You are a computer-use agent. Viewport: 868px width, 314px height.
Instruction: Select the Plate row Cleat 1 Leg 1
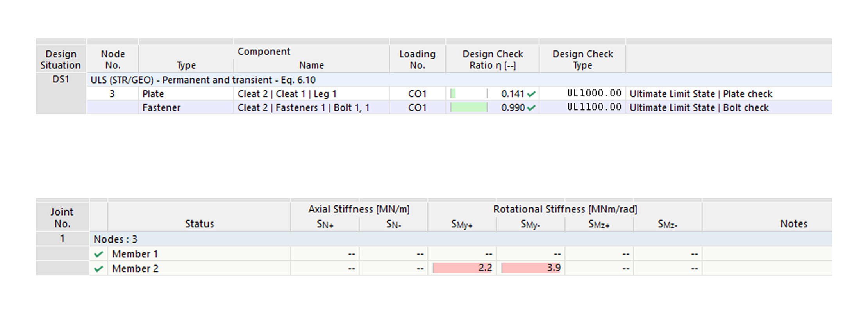click(287, 94)
